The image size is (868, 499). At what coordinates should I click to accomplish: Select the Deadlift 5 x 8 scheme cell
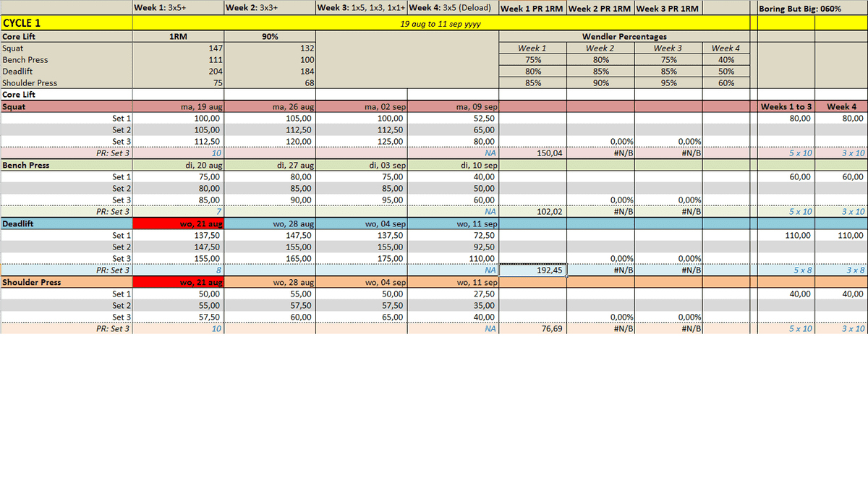click(x=786, y=270)
